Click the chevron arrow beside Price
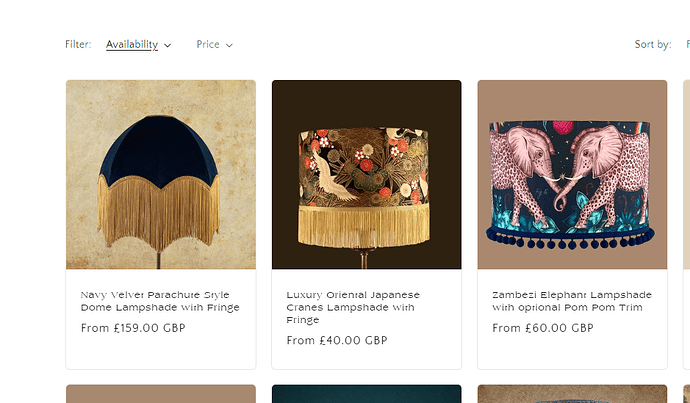The image size is (690, 403). 229,45
